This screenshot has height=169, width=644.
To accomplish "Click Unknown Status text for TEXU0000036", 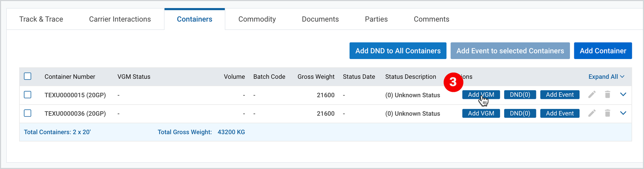I will (x=413, y=114).
